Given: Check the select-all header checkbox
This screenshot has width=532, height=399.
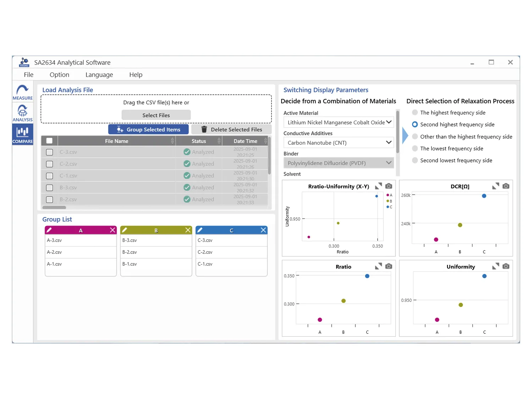Looking at the screenshot, I should point(50,141).
